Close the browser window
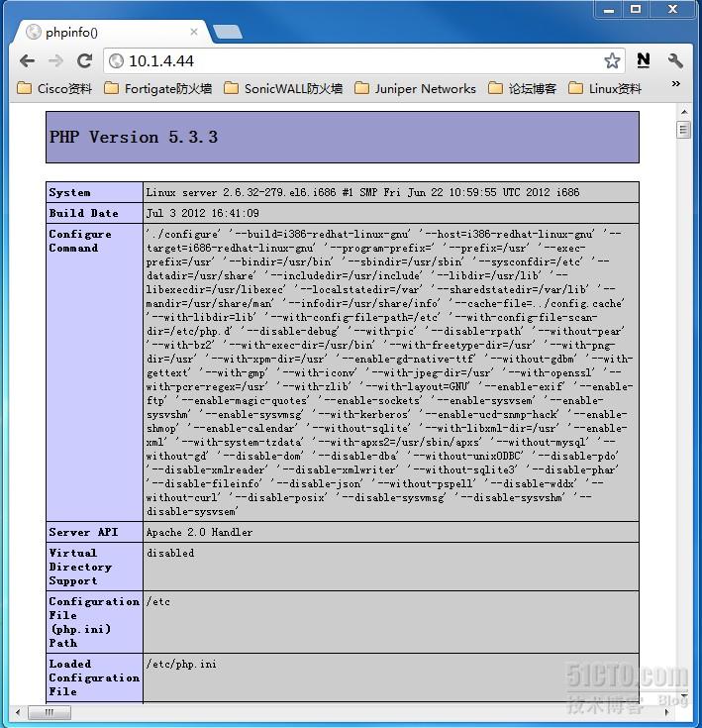The image size is (702, 728). coord(672,10)
